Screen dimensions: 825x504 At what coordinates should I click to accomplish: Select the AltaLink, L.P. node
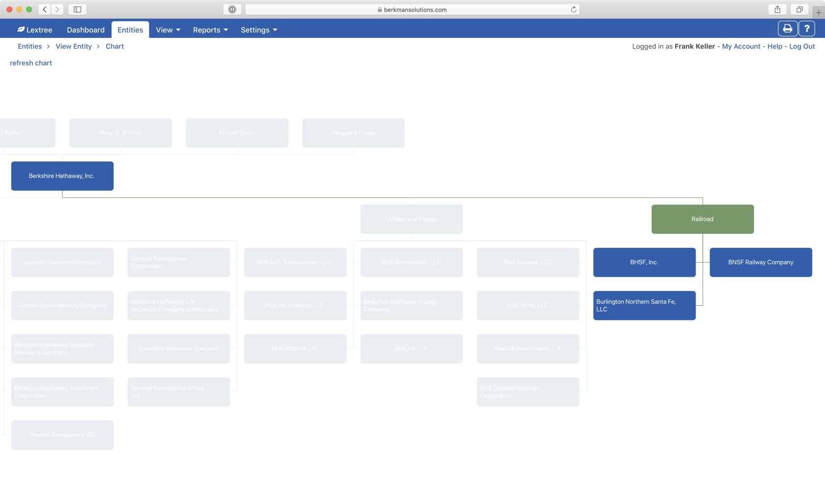[412, 348]
